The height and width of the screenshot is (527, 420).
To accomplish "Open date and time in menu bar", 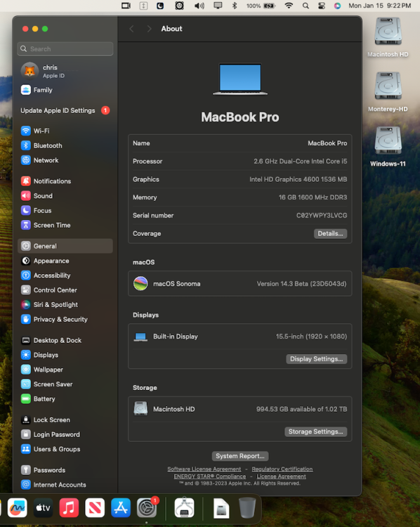I will coord(380,6).
